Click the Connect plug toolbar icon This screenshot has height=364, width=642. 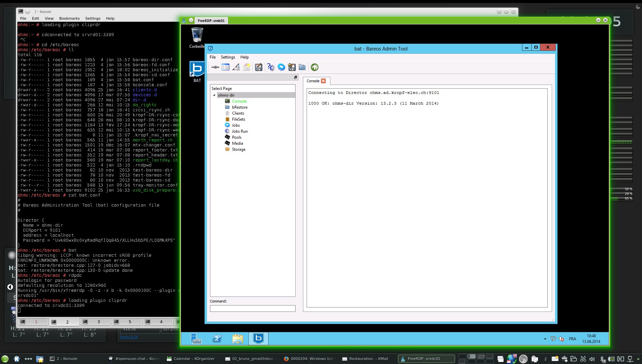(215, 67)
